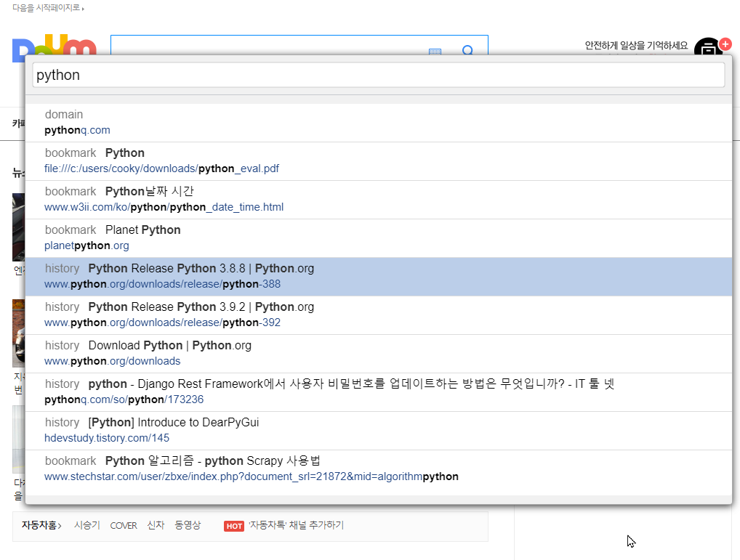Open the Planet Python bookmark entry

click(x=379, y=238)
